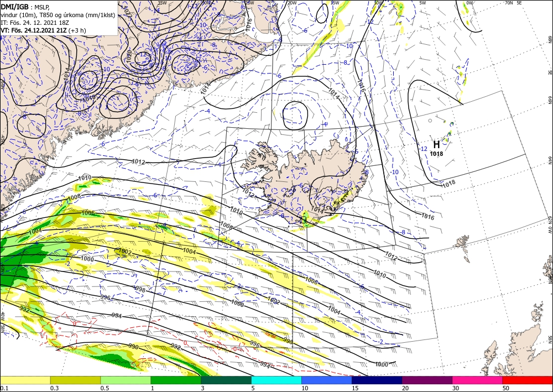Click the legend value "5" under the colorbar
Viewport: 553px width, 392px height.
(x=253, y=388)
